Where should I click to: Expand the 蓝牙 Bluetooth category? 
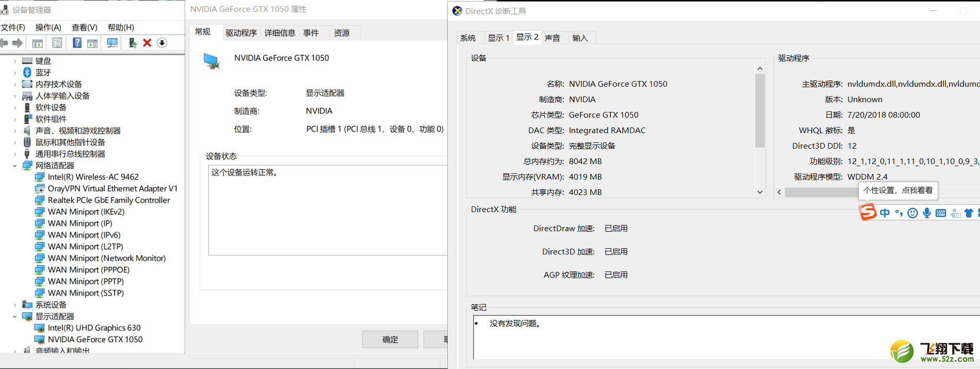[x=15, y=73]
